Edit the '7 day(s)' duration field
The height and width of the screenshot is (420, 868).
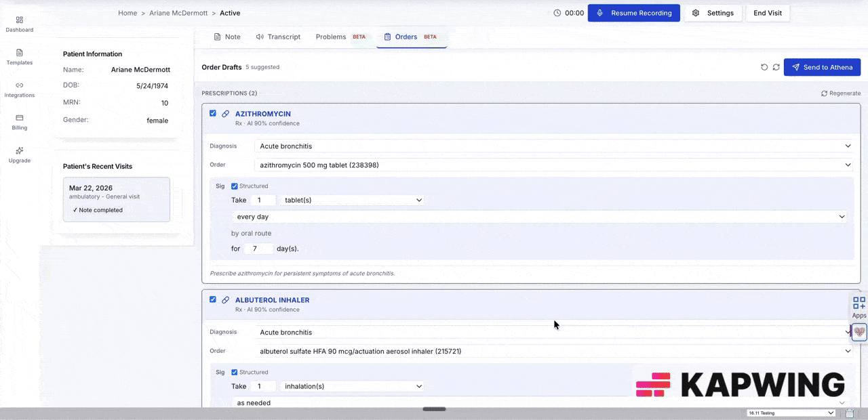258,249
